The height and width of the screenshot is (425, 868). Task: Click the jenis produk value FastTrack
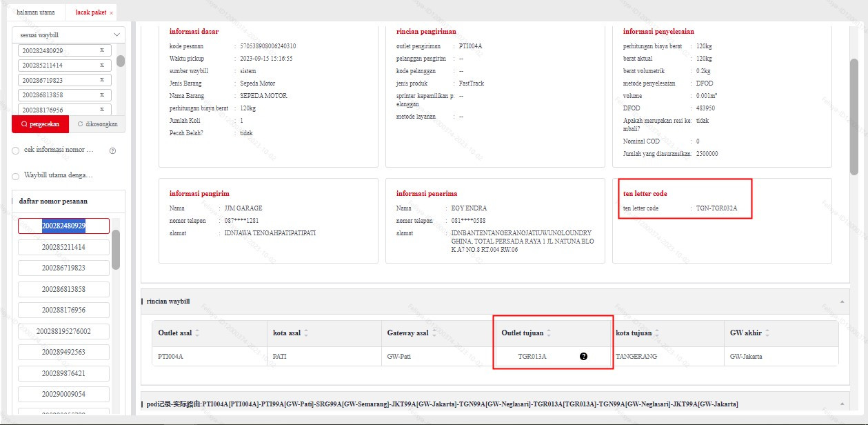[472, 83]
